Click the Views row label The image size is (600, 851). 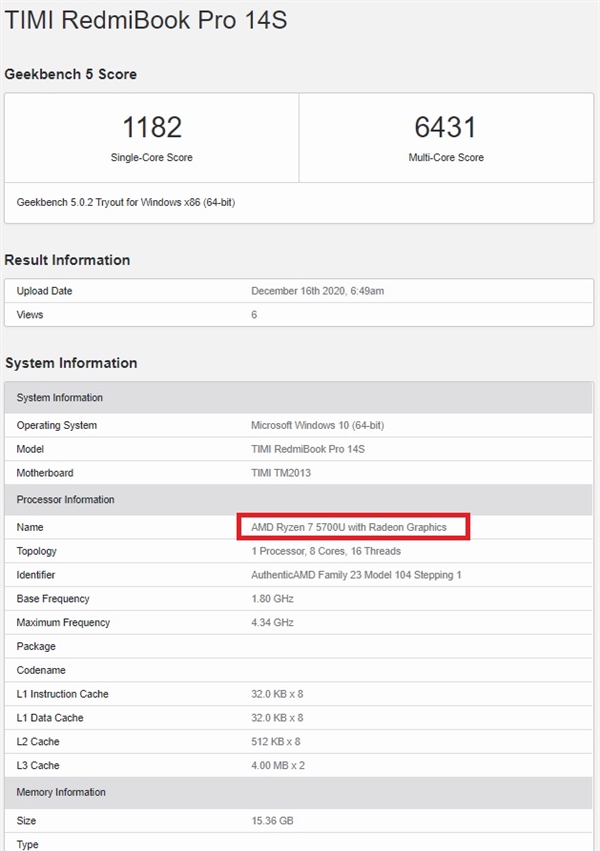tap(30, 315)
